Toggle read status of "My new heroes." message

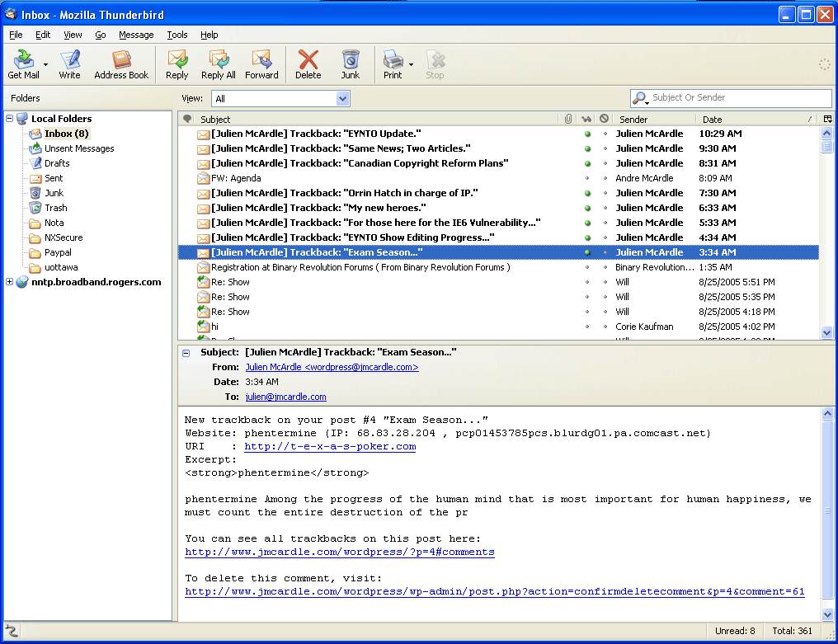point(587,208)
